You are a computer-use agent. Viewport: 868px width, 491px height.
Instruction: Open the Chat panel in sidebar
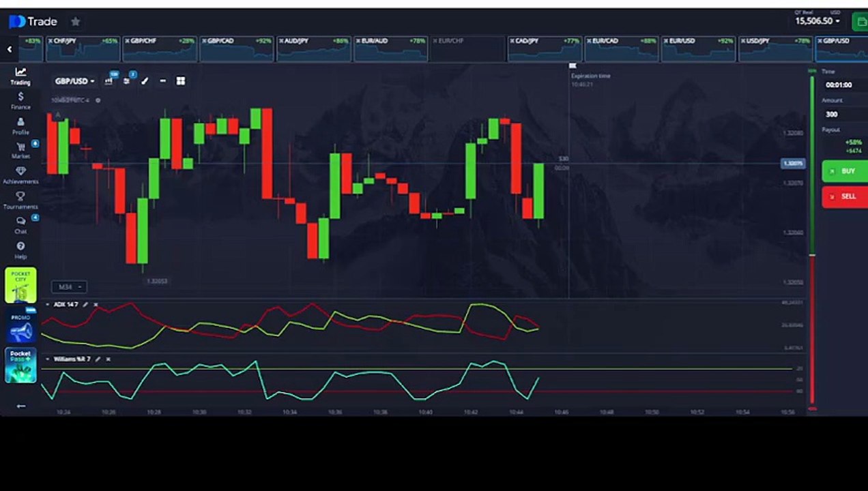click(20, 225)
